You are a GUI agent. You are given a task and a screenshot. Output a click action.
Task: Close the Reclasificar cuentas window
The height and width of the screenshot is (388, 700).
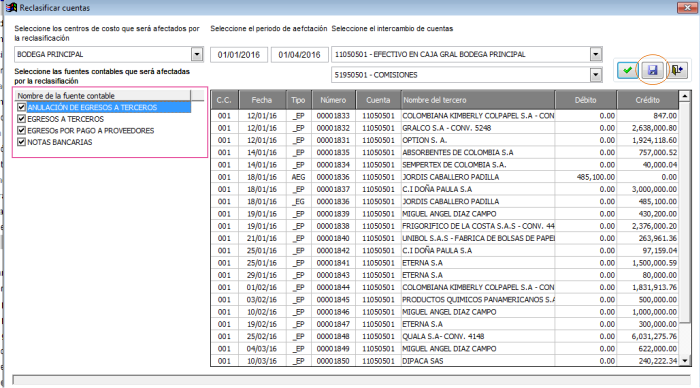tap(686, 8)
